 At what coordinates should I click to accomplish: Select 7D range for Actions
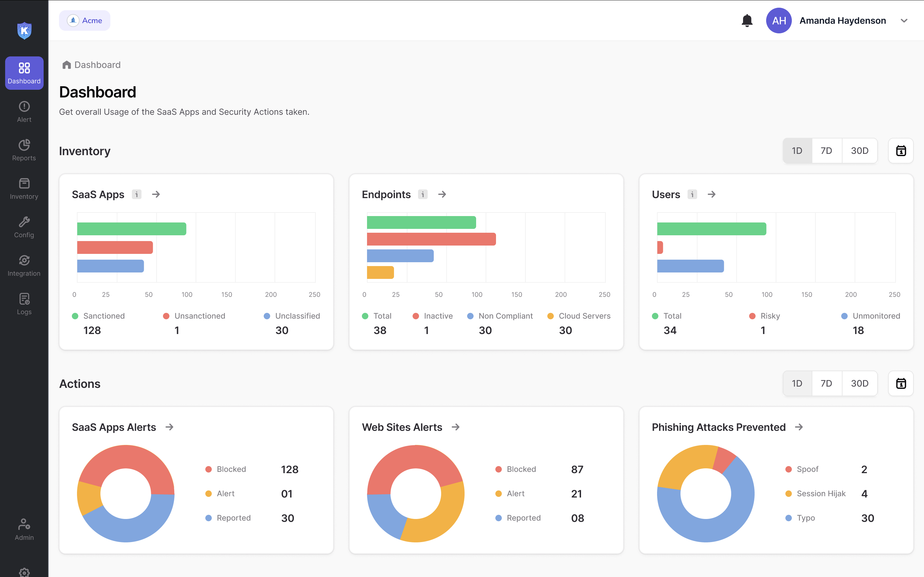coord(826,383)
